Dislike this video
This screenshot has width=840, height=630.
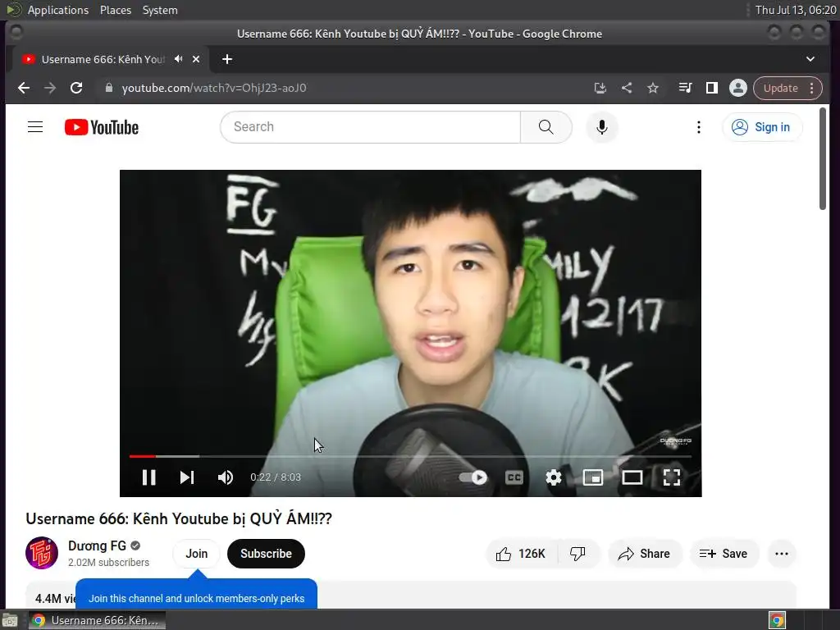coord(578,554)
